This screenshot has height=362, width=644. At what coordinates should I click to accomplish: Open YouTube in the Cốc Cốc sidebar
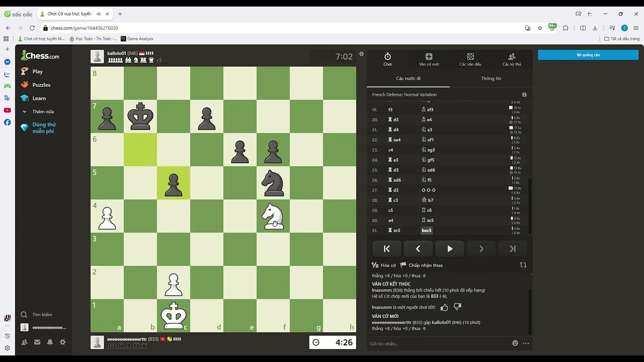click(x=7, y=110)
